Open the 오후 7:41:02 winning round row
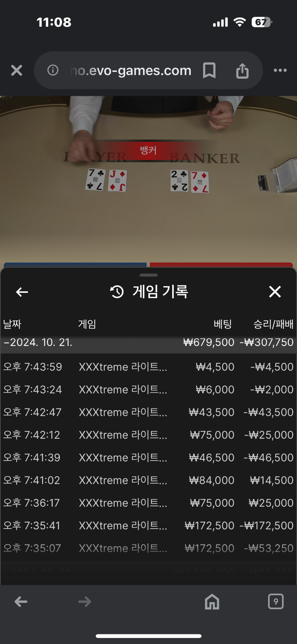Image resolution: width=297 pixels, height=644 pixels. click(148, 480)
